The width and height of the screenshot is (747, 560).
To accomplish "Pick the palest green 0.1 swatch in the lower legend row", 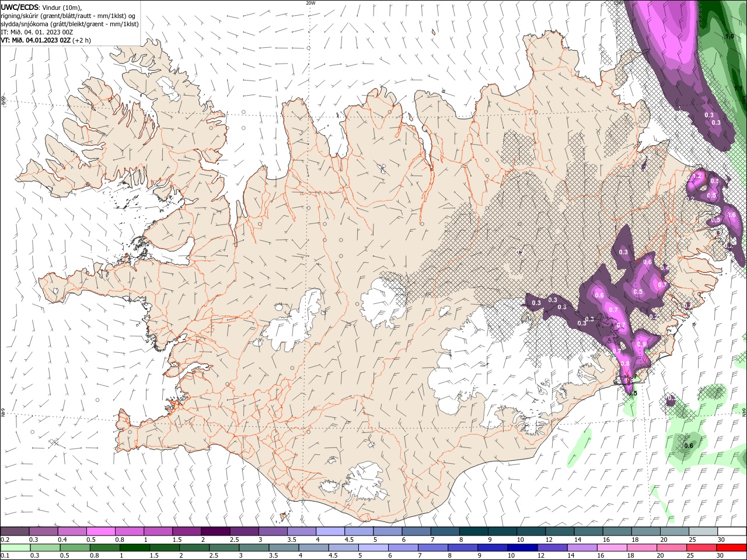I will 15,548.
